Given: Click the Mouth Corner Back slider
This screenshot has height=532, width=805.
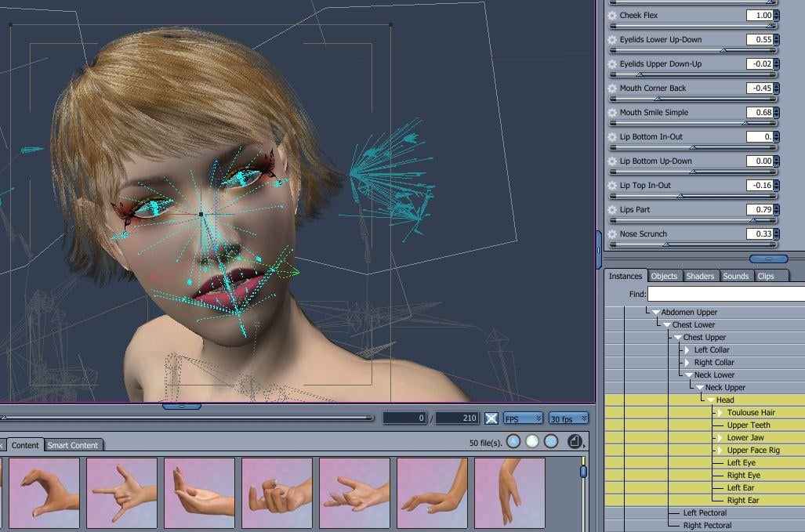Looking at the screenshot, I should (694, 99).
